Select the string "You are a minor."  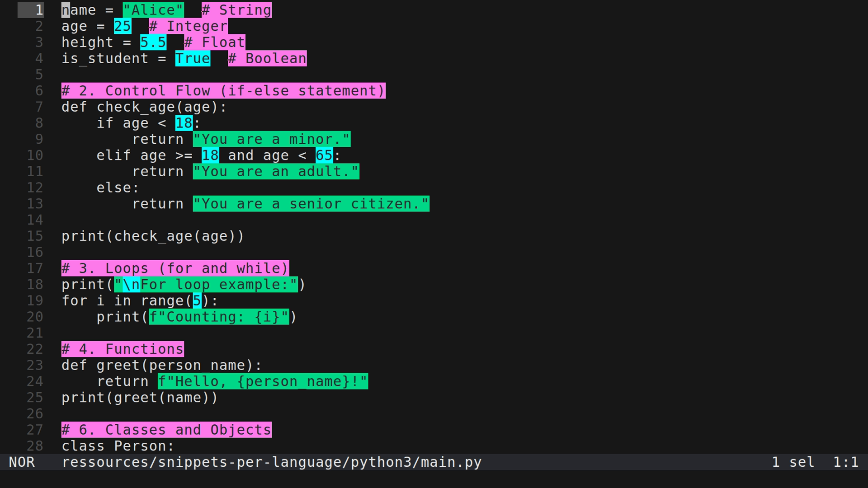point(271,139)
